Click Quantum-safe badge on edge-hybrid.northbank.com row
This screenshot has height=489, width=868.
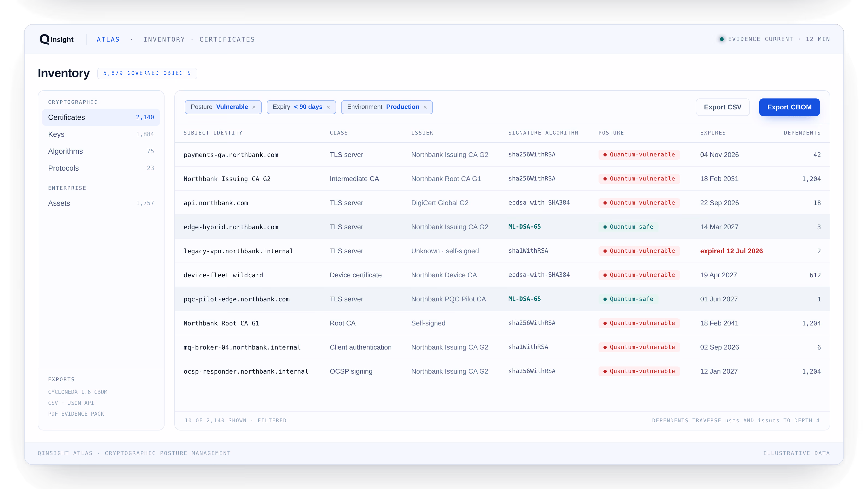pyautogui.click(x=628, y=227)
